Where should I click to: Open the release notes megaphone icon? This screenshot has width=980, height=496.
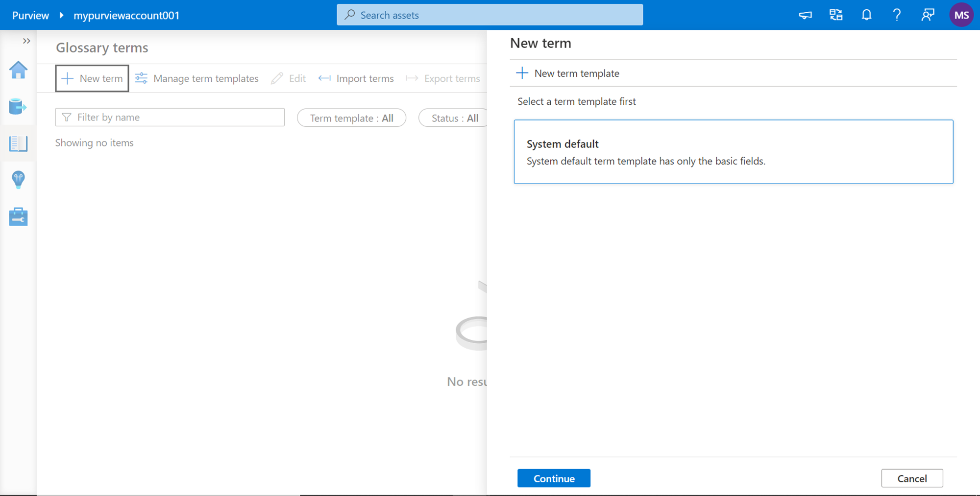(805, 15)
